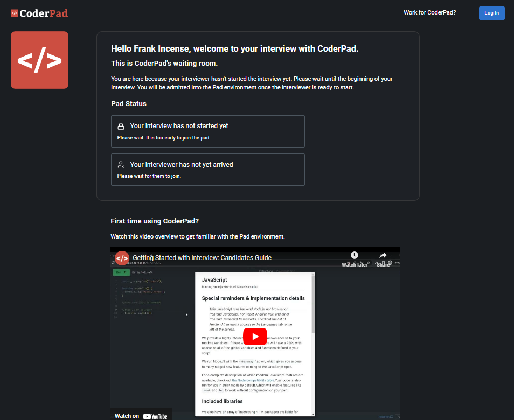
Task: Click the 'Your interviewer has not yet arrived' card
Action: [x=207, y=169]
